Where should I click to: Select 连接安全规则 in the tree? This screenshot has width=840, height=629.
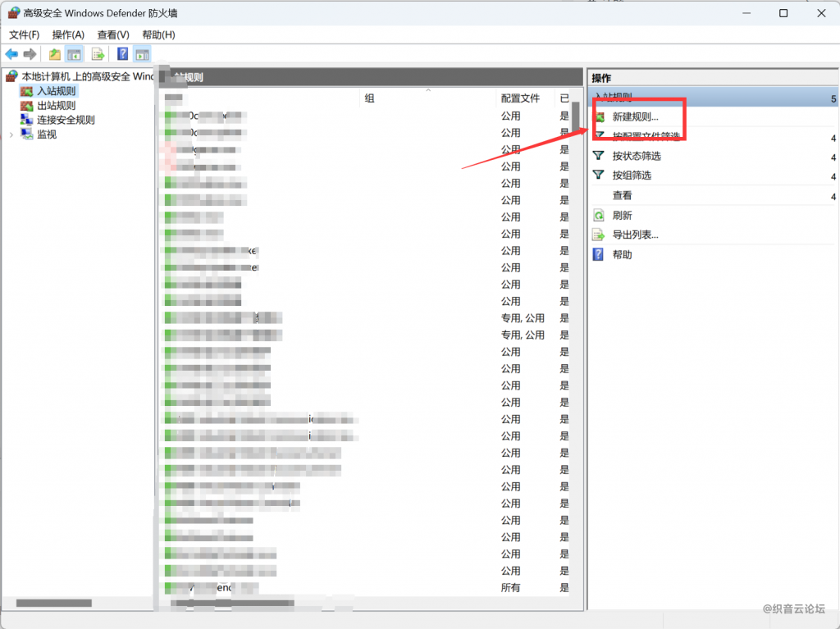[x=66, y=120]
